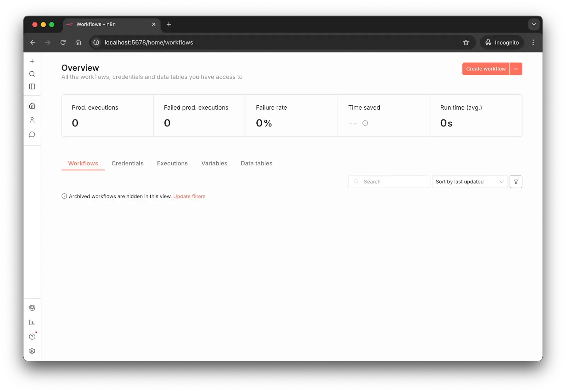Open the personal user section icon

click(x=32, y=120)
